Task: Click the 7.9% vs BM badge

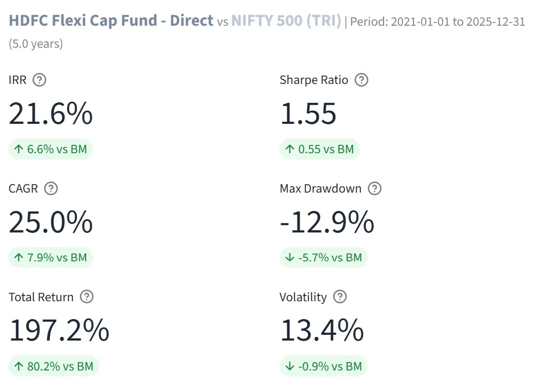Action: (x=50, y=258)
